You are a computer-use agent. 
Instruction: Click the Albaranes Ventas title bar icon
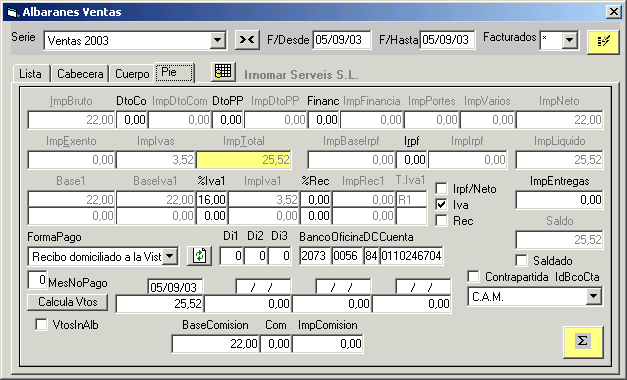(x=13, y=12)
